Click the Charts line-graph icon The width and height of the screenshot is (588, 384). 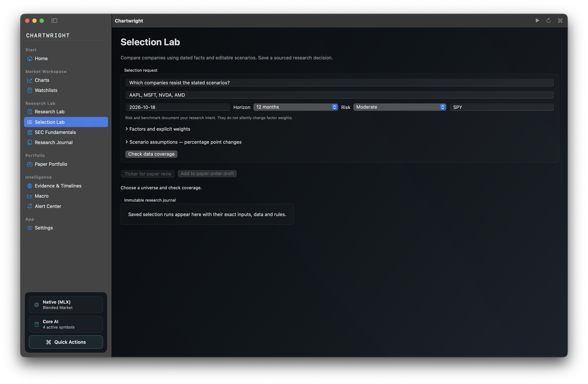click(x=30, y=80)
